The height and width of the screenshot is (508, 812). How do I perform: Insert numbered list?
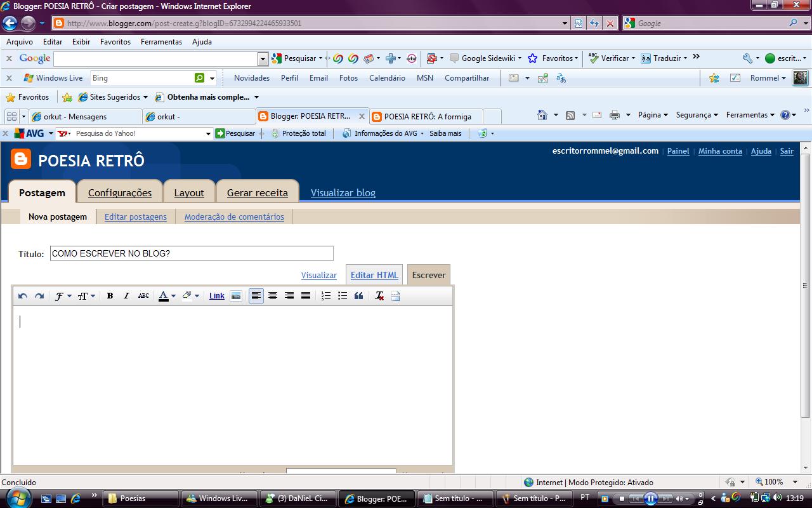click(x=326, y=296)
